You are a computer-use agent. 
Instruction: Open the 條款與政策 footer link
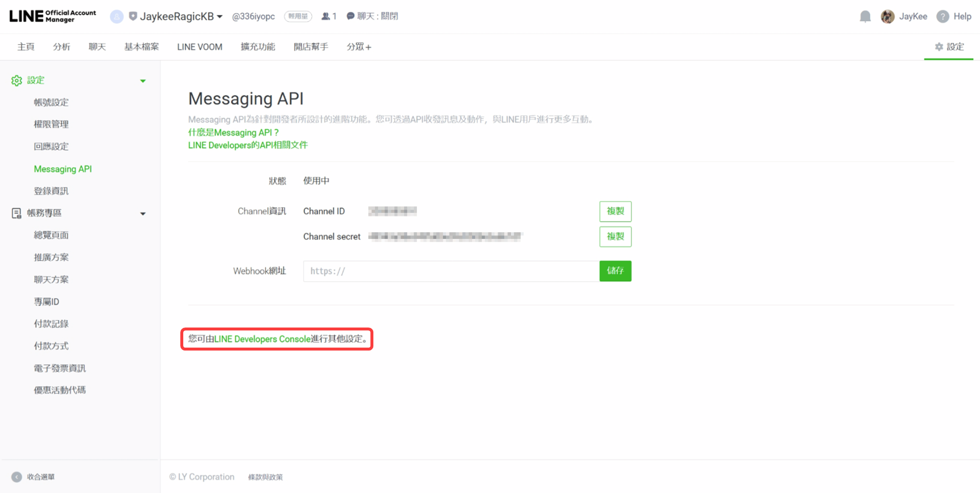(266, 477)
